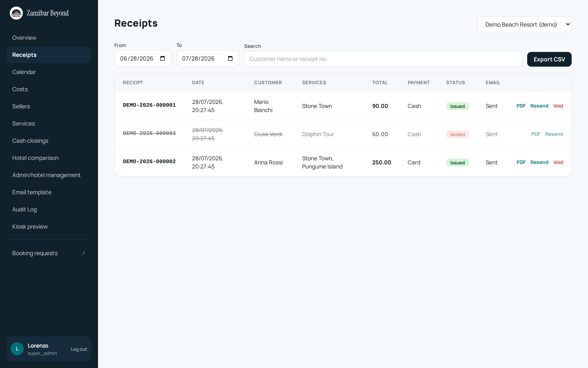Click the EMAIL column header

[x=493, y=83]
